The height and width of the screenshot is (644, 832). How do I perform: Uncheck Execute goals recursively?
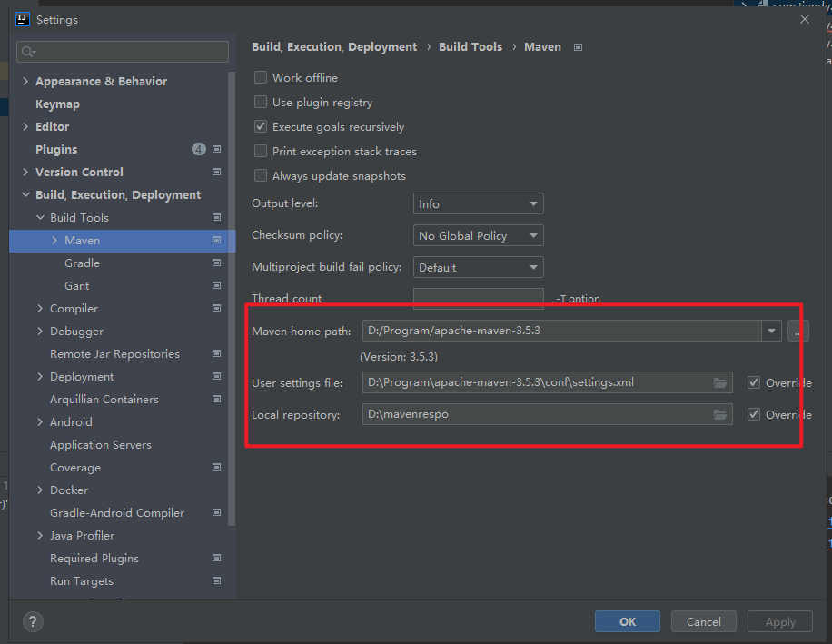click(261, 126)
